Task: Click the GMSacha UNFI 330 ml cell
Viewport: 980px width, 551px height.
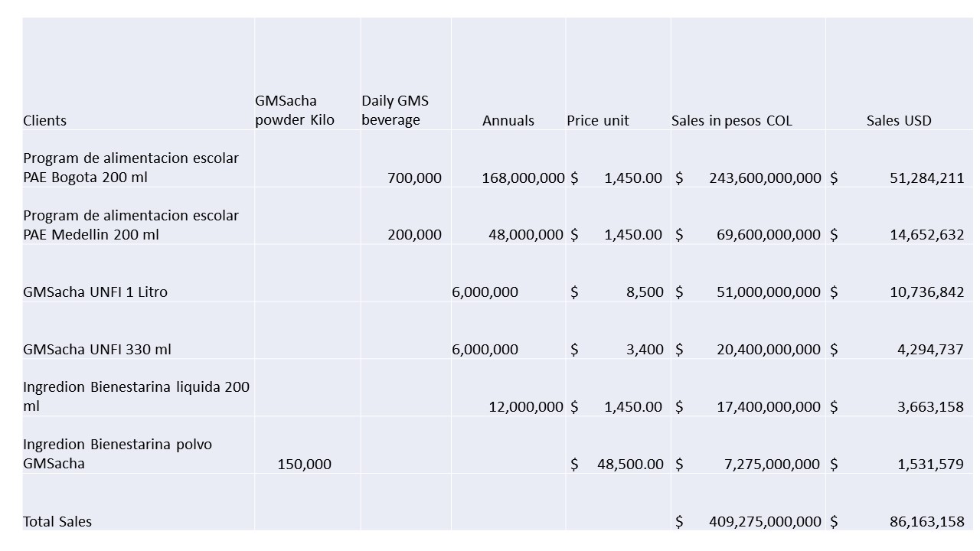Action: pos(97,349)
